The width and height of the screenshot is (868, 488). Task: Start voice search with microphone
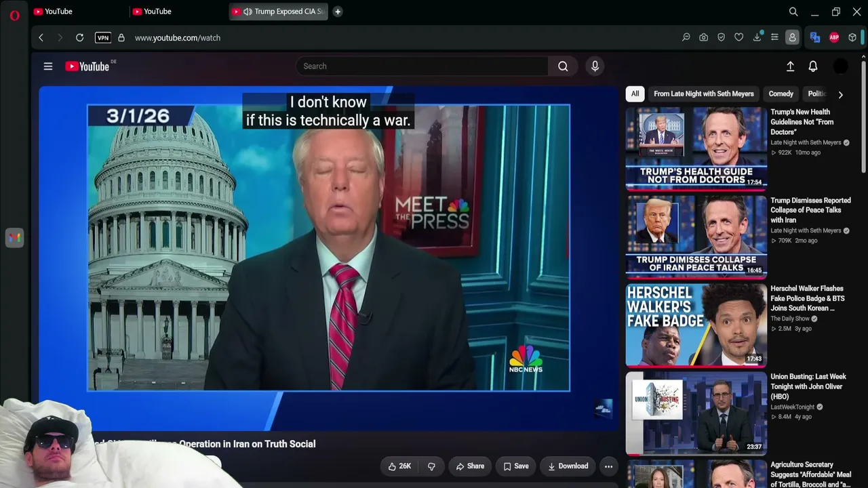click(595, 66)
